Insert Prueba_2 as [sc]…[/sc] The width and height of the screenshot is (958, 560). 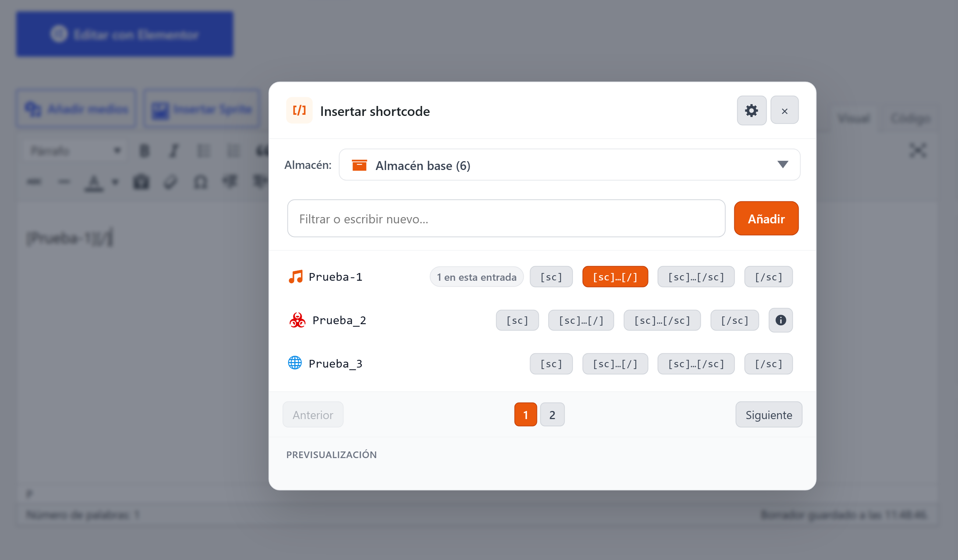pos(662,320)
